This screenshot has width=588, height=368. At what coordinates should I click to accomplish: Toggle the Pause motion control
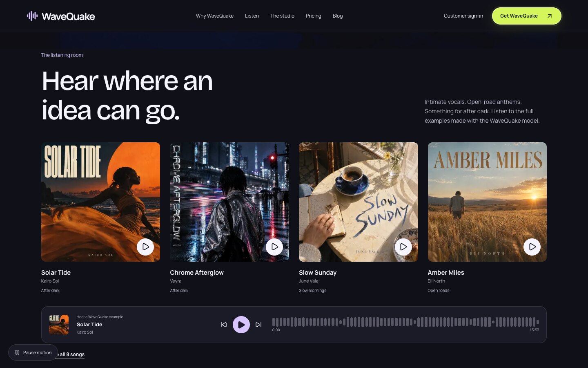(x=33, y=352)
